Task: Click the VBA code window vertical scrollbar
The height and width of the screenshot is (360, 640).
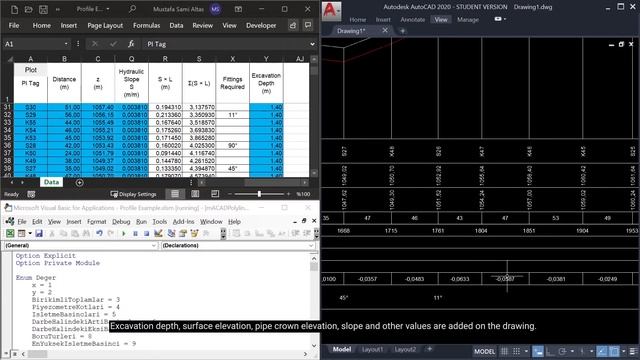Action: 313,302
